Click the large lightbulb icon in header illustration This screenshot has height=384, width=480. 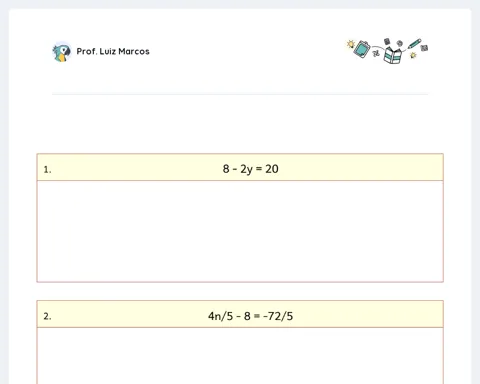[x=350, y=44]
